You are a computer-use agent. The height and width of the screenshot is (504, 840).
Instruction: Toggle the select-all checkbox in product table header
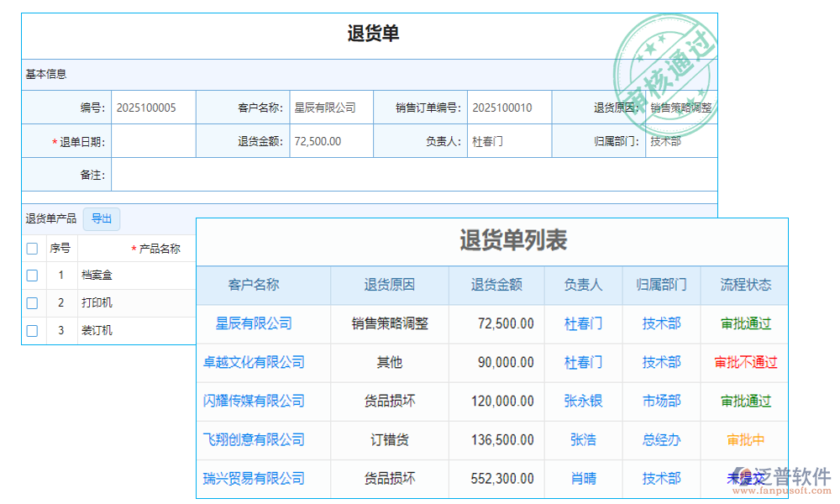click(32, 248)
